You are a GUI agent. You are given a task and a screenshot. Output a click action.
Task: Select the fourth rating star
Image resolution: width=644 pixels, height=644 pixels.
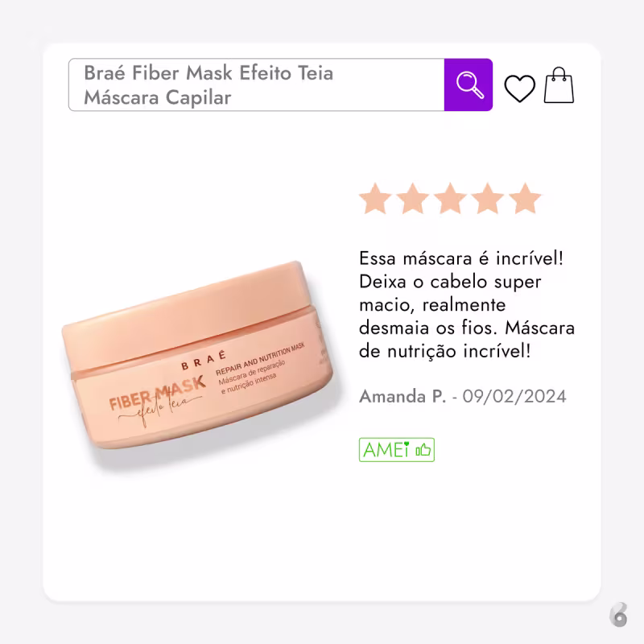point(488,199)
